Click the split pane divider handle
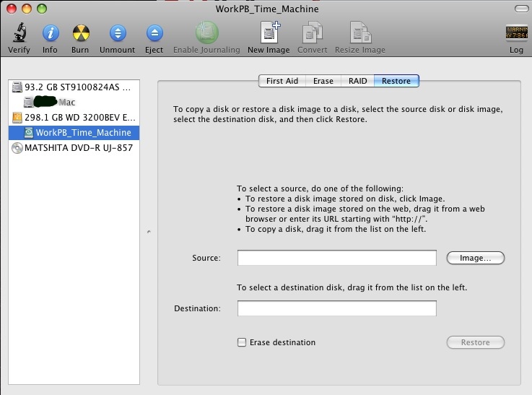 pyautogui.click(x=149, y=232)
